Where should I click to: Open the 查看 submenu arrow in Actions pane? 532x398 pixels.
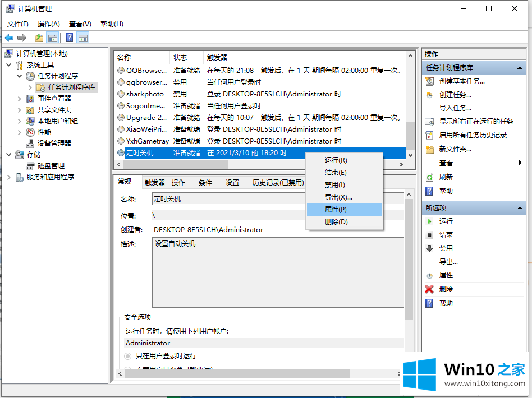point(520,163)
